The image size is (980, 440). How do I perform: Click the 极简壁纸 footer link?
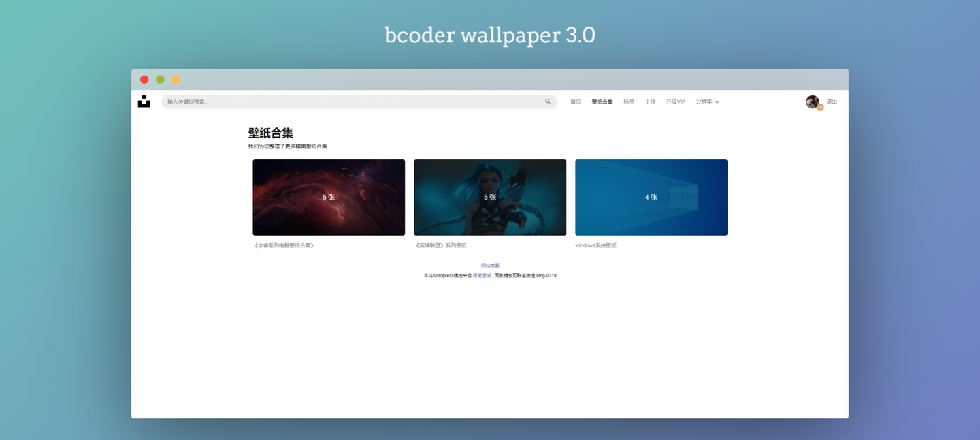482,276
